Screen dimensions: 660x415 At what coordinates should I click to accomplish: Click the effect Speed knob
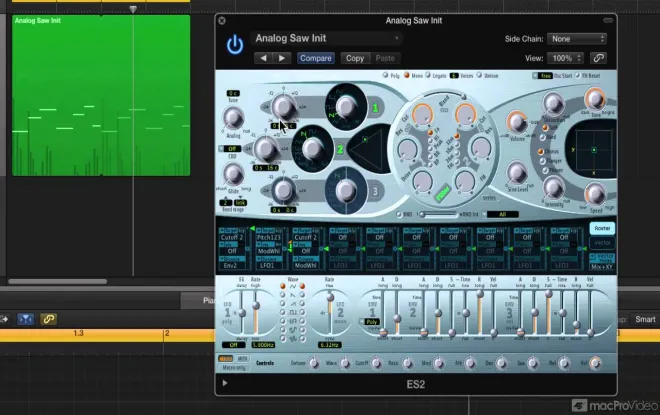595,194
